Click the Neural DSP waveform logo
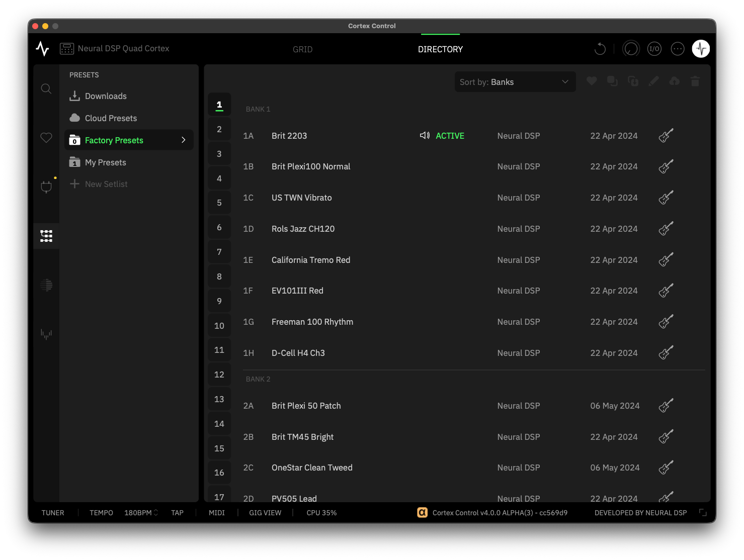This screenshot has width=744, height=560. [43, 49]
